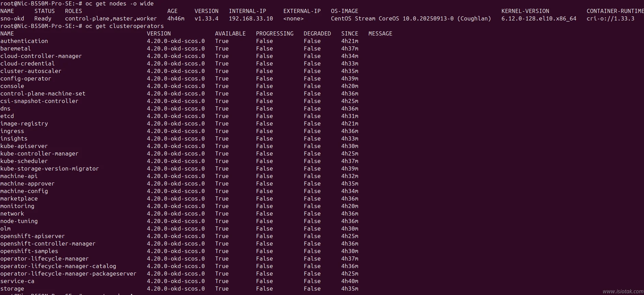This screenshot has width=644, height=295.
Task: Click operator name 'openshift-samples'
Action: tap(29, 251)
